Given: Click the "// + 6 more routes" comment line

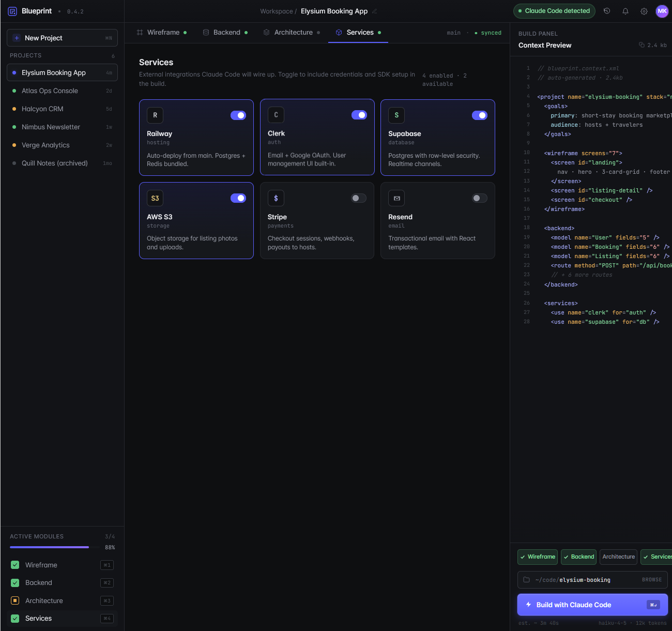Looking at the screenshot, I should (582, 275).
